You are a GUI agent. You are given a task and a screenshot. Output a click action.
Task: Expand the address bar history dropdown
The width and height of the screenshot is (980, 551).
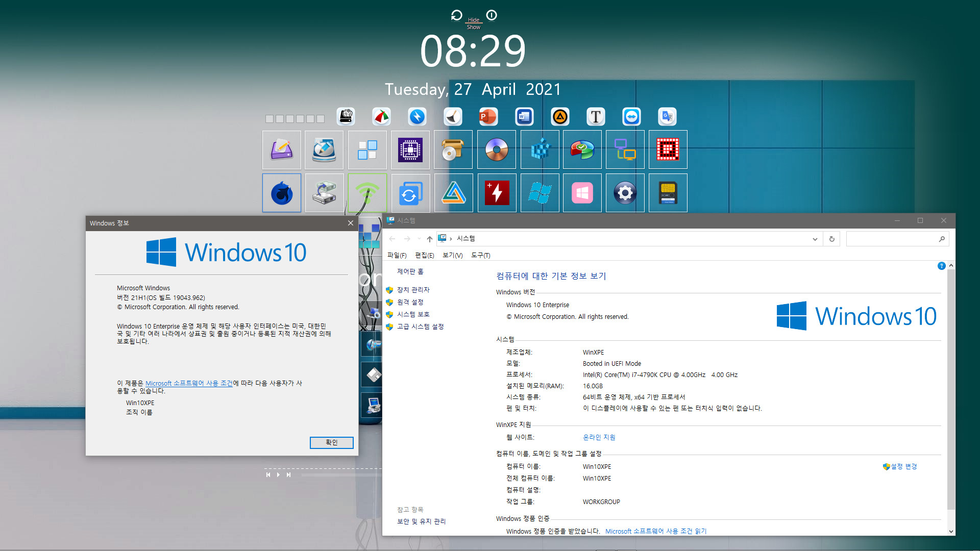(x=815, y=239)
